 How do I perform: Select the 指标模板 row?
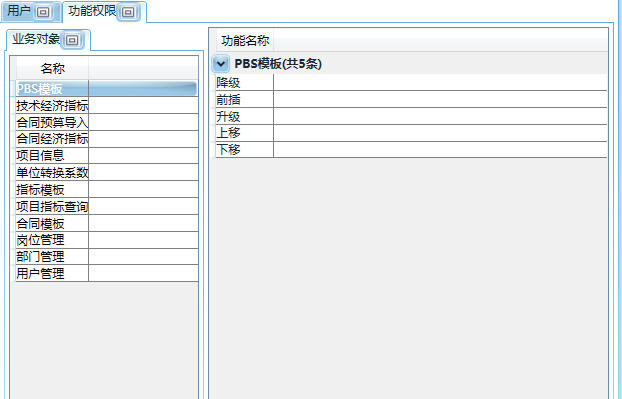[106, 190]
